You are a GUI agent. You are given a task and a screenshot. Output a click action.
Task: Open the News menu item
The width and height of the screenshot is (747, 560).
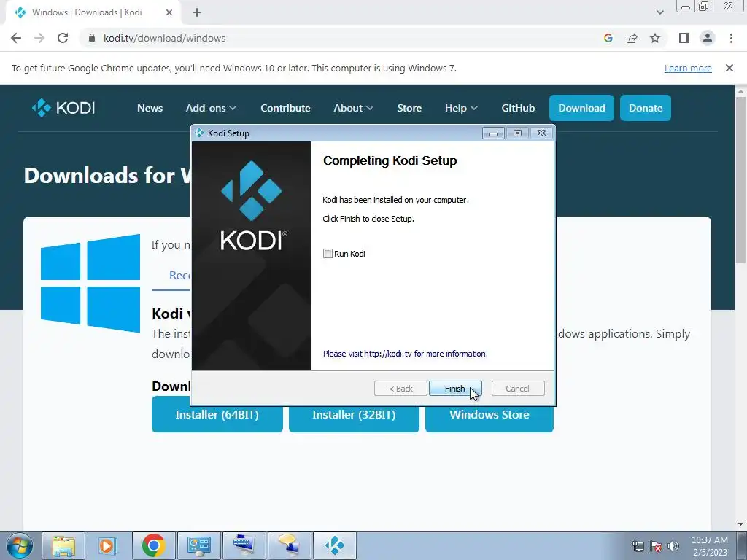(150, 108)
